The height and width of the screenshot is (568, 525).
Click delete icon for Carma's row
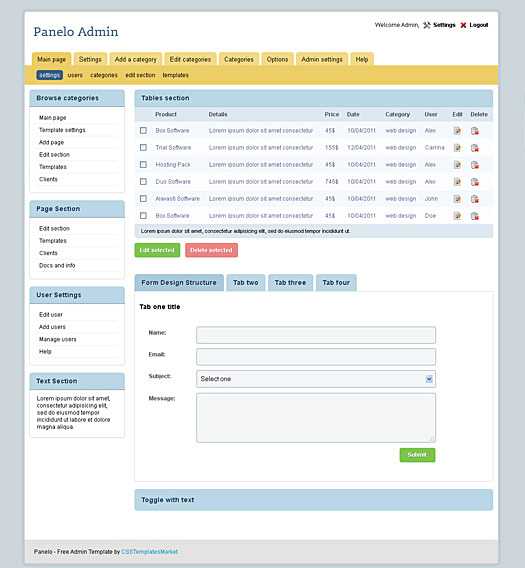point(475,148)
